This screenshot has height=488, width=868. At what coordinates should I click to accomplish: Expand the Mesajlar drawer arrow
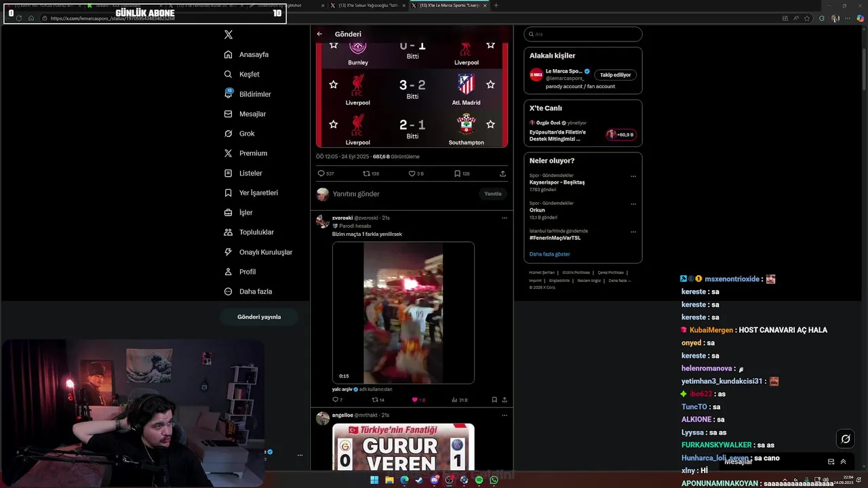pos(843,462)
